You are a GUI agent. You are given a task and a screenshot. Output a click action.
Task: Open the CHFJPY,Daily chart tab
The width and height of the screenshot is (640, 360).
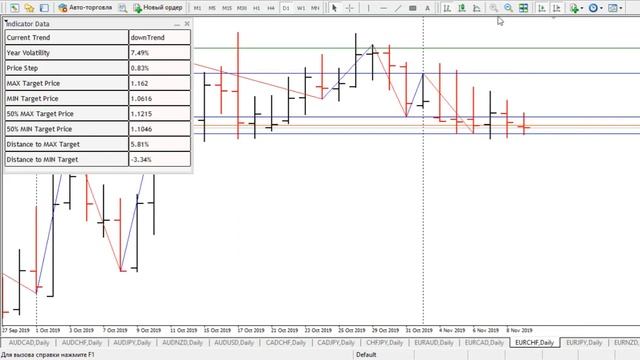(384, 342)
